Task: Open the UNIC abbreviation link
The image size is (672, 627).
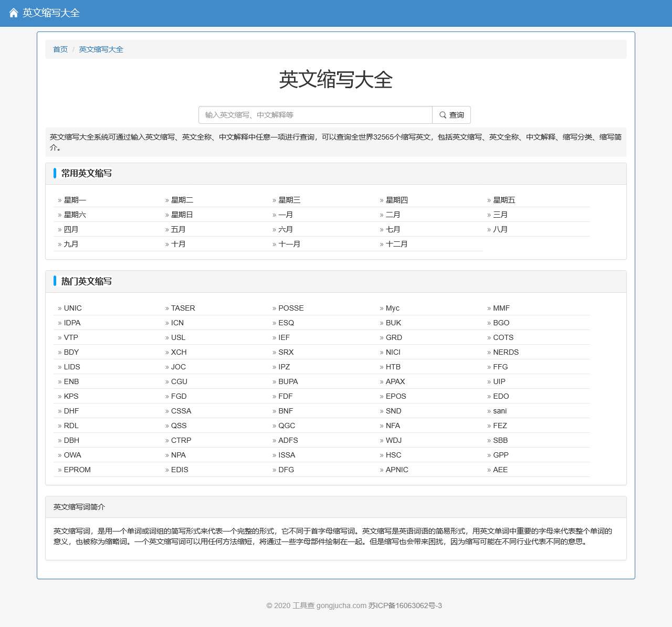Action: point(72,308)
